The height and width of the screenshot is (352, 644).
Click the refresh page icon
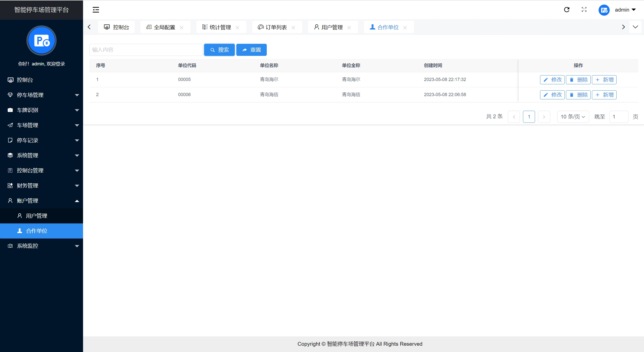click(566, 10)
